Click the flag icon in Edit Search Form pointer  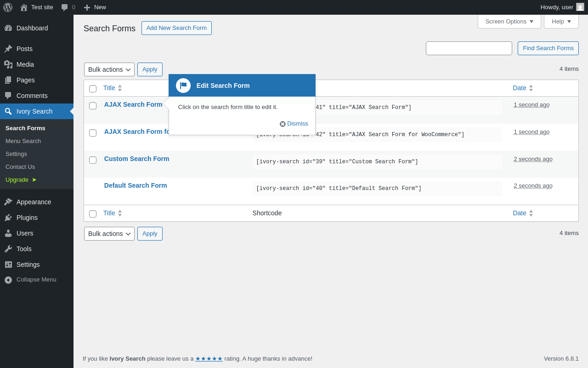click(x=183, y=86)
